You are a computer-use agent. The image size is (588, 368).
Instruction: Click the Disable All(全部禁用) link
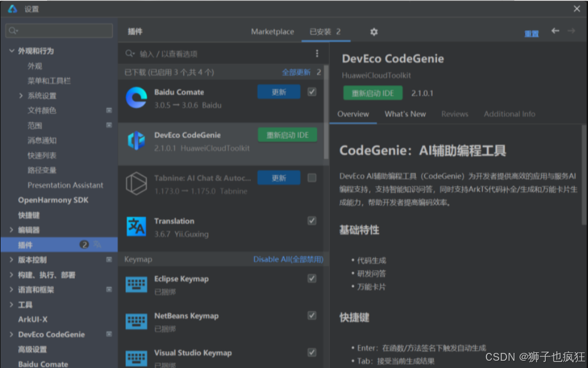tap(288, 259)
